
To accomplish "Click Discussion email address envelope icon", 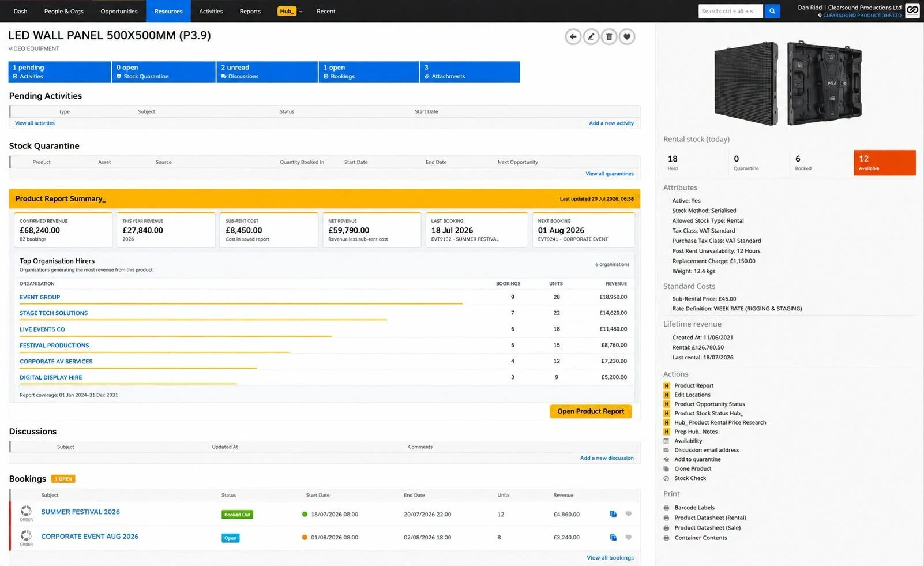I will 667,450.
